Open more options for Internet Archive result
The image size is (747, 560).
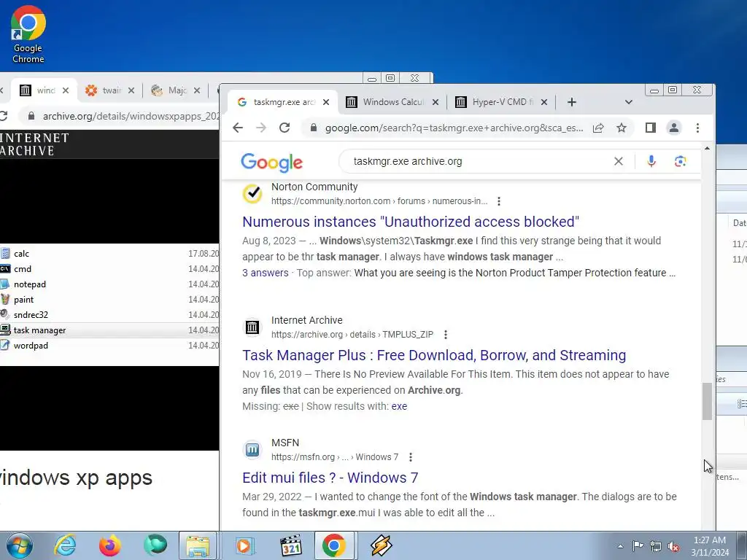tap(446, 335)
